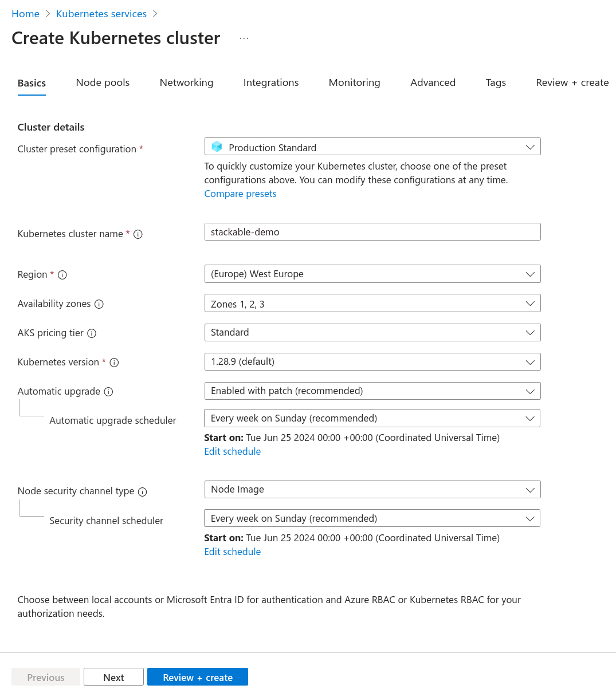
Task: Open Cluster preset configuration dropdown
Action: pos(372,147)
